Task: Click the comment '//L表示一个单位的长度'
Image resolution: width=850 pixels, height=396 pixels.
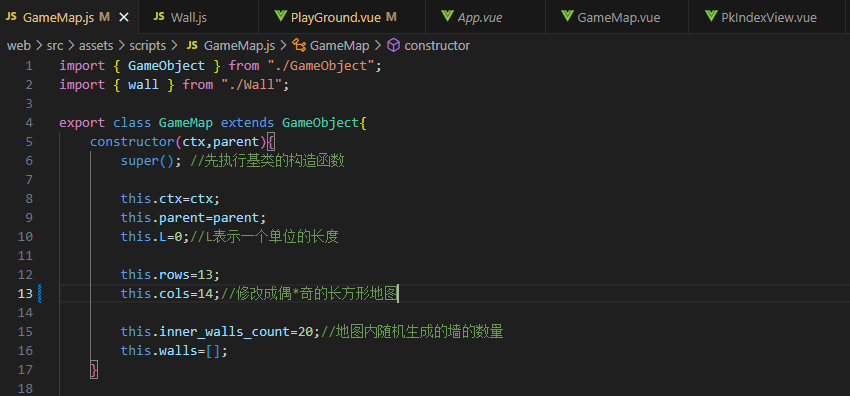Action: click(264, 237)
